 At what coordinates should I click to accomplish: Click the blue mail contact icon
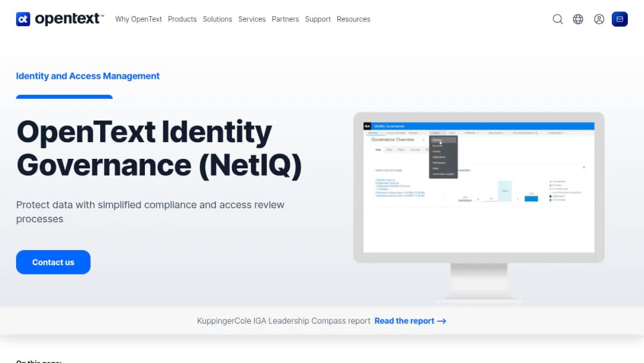[620, 19]
